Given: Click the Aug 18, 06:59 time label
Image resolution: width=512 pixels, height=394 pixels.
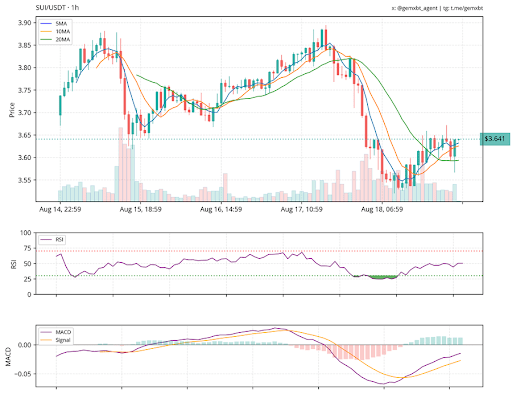Looking at the screenshot, I should tap(382, 210).
